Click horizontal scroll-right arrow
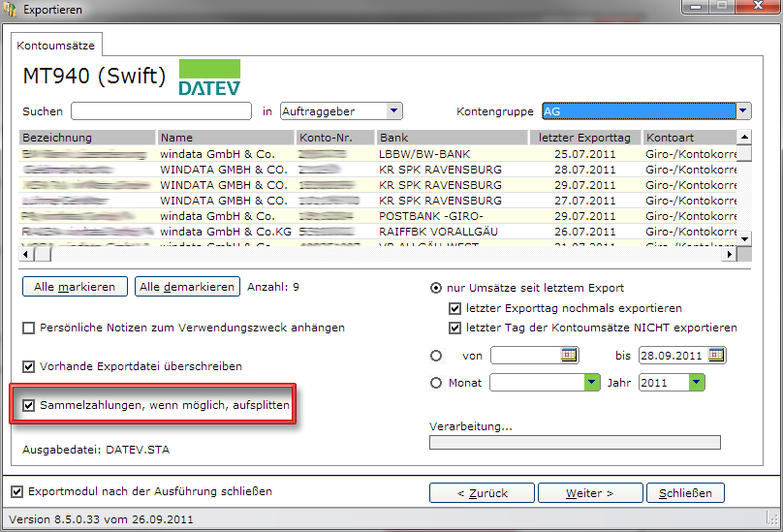 pyautogui.click(x=730, y=254)
